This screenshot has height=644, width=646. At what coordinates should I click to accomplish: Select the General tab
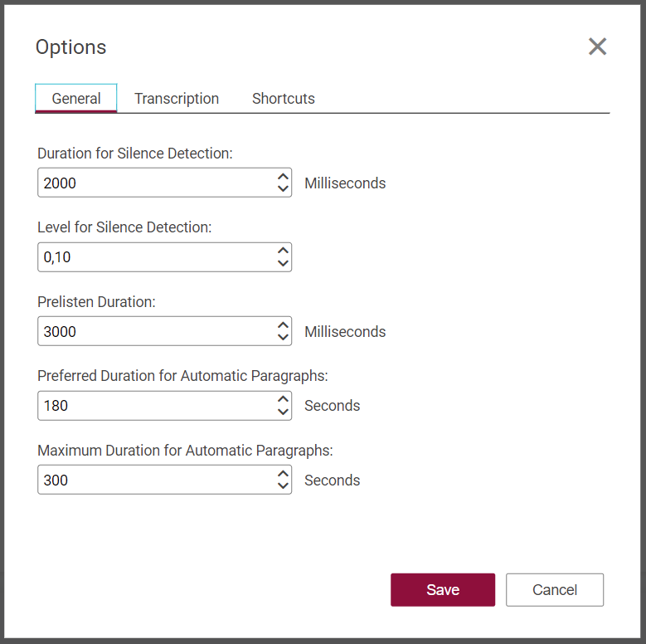[76, 99]
